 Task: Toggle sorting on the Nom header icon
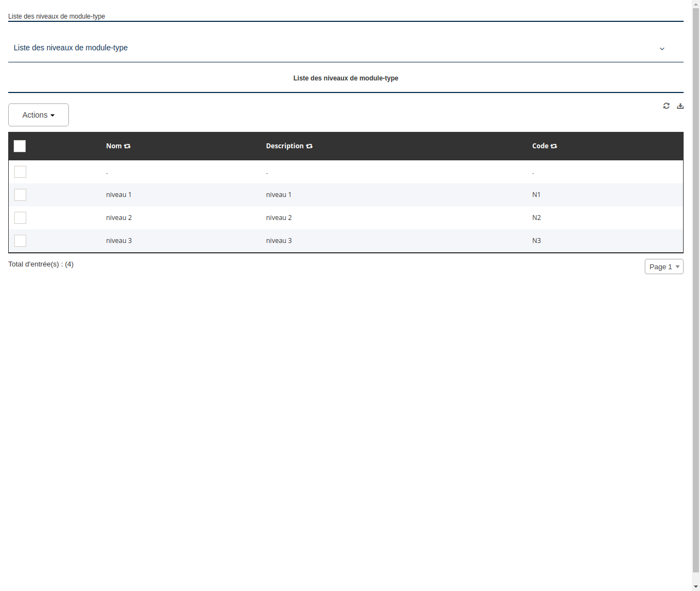(127, 146)
